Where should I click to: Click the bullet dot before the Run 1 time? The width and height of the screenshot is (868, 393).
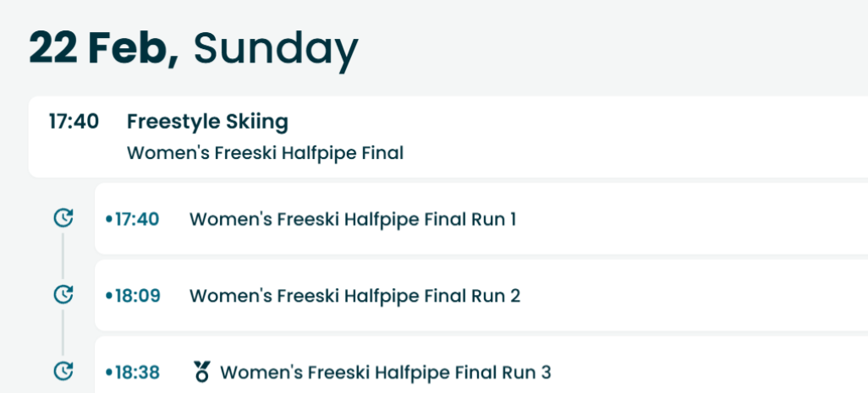[108, 220]
